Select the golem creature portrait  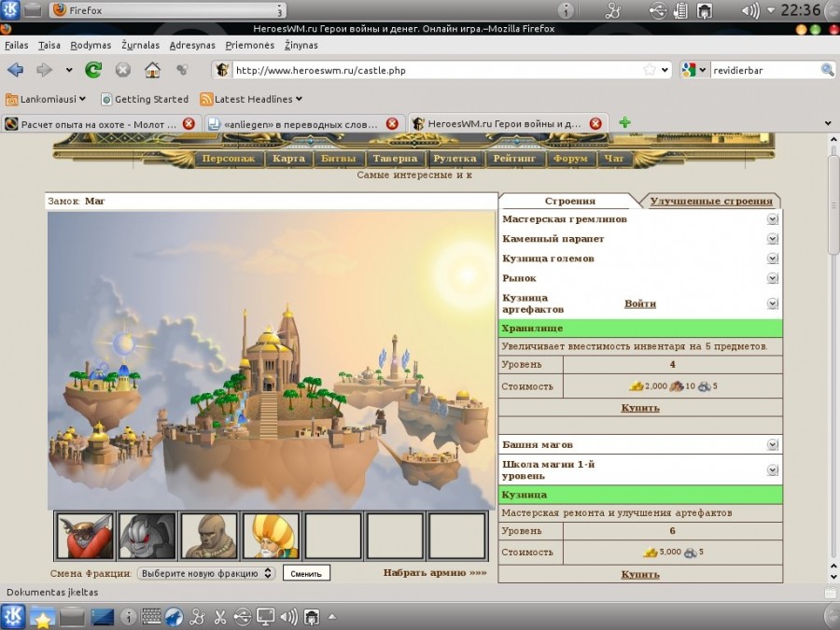pos(209,536)
